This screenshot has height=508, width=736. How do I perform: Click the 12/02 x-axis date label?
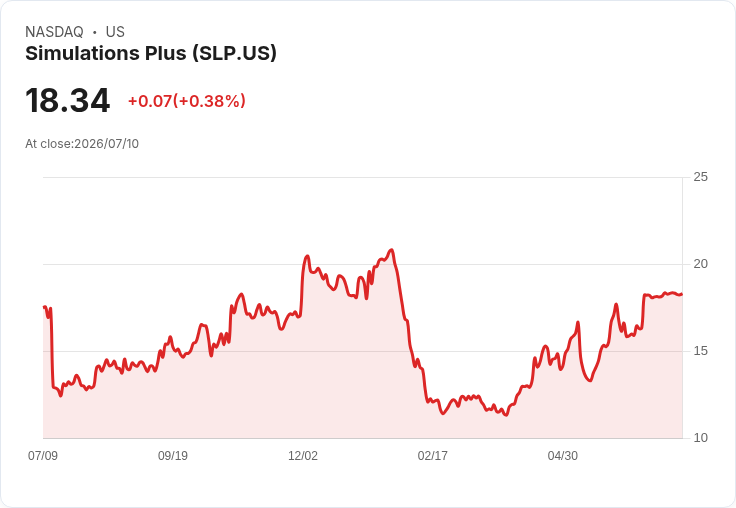tap(303, 455)
